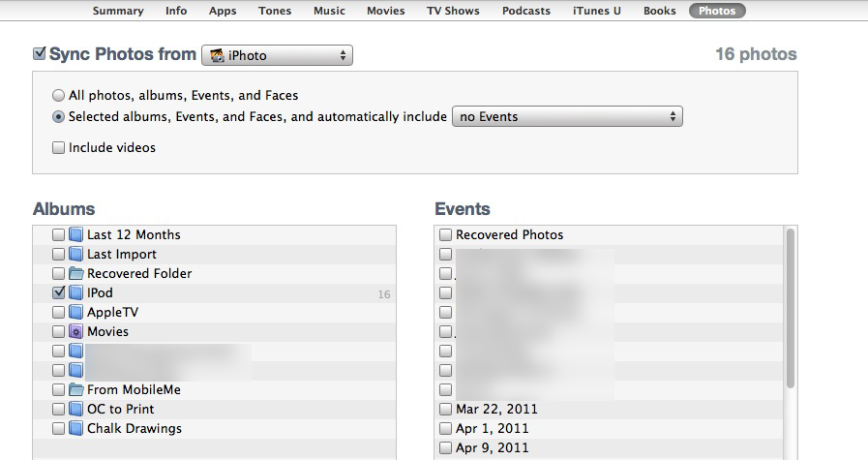Select All photos, albums, Events, and Faces
Image resolution: width=868 pixels, height=460 pixels.
(59, 96)
